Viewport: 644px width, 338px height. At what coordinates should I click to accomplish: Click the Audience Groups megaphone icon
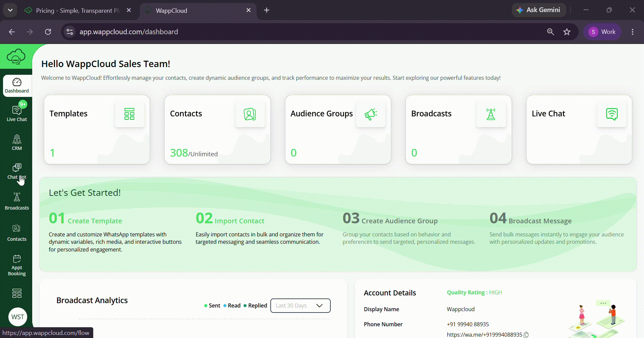[371, 114]
